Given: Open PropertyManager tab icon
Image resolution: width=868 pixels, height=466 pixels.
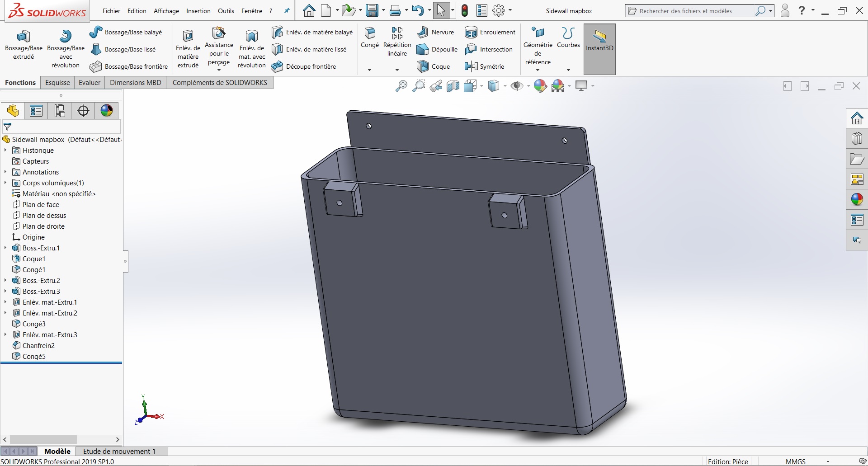Looking at the screenshot, I should pyautogui.click(x=36, y=111).
